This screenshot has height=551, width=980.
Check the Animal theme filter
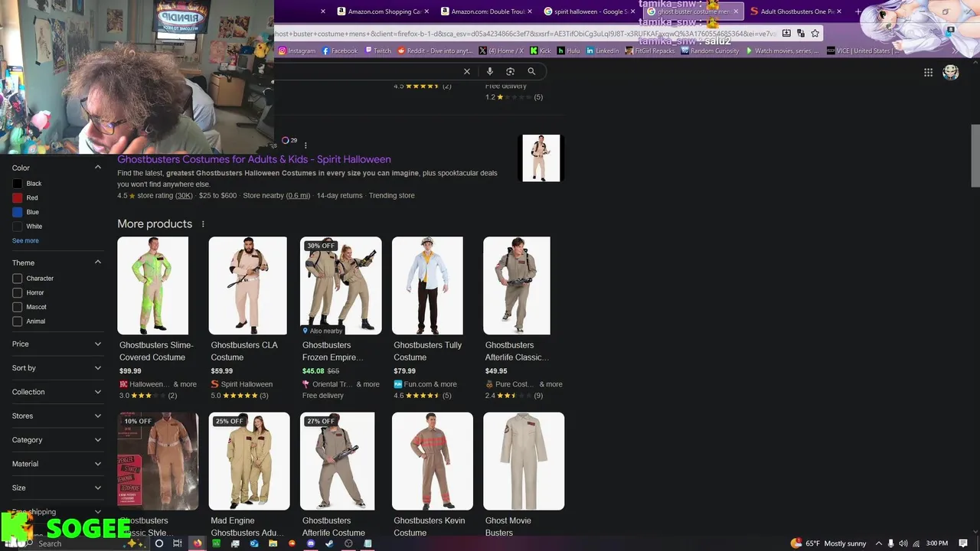tap(18, 321)
